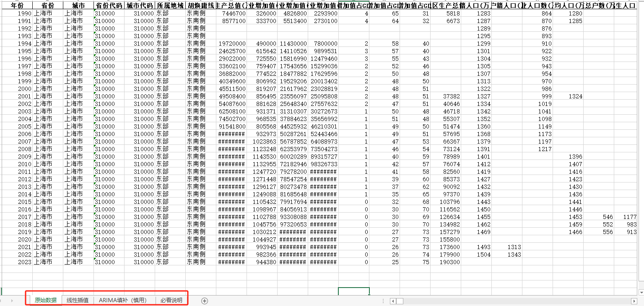Select the 城市 header cell
Viewport: 644px width, 306px height.
[x=78, y=6]
